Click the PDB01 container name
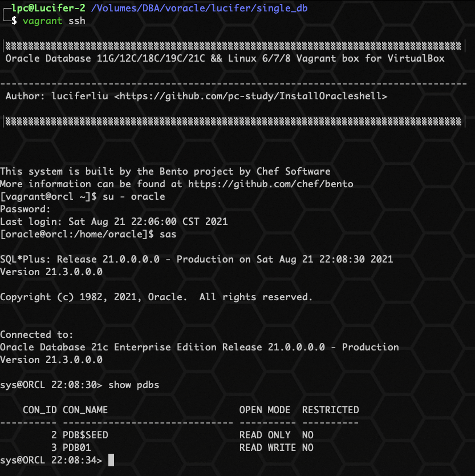The image size is (475, 476). [77, 448]
